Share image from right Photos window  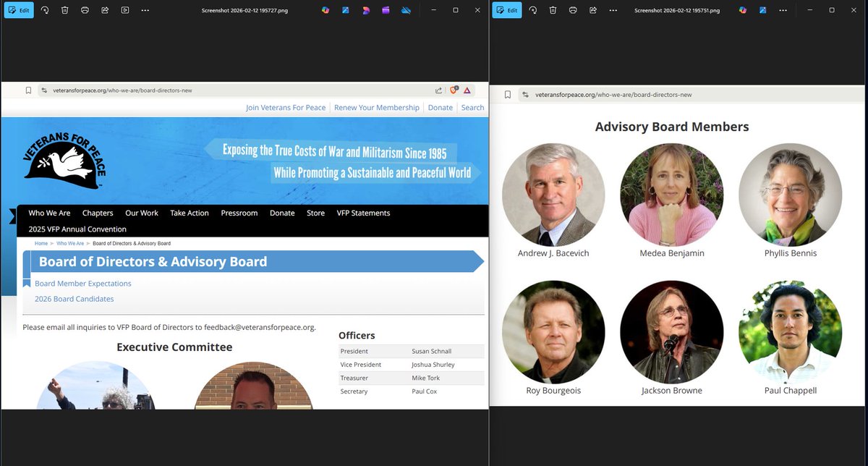(x=593, y=10)
